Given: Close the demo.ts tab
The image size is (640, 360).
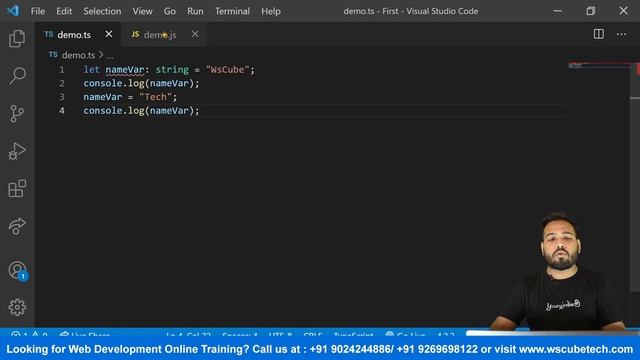Looking at the screenshot, I should click(x=109, y=34).
